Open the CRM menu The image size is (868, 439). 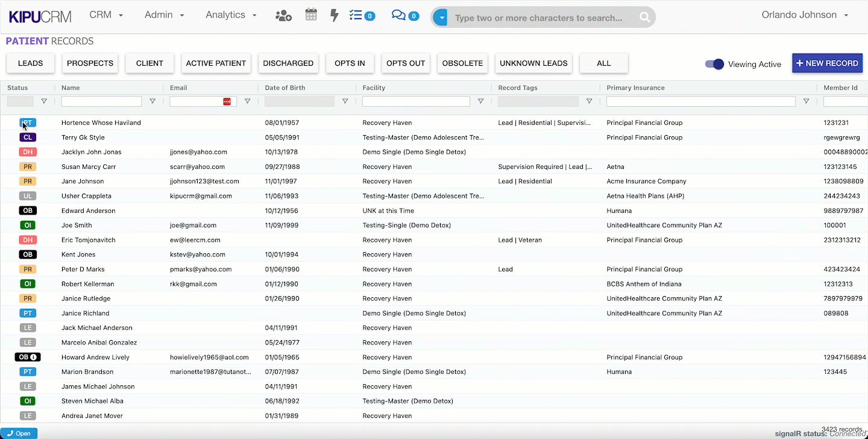tap(106, 15)
